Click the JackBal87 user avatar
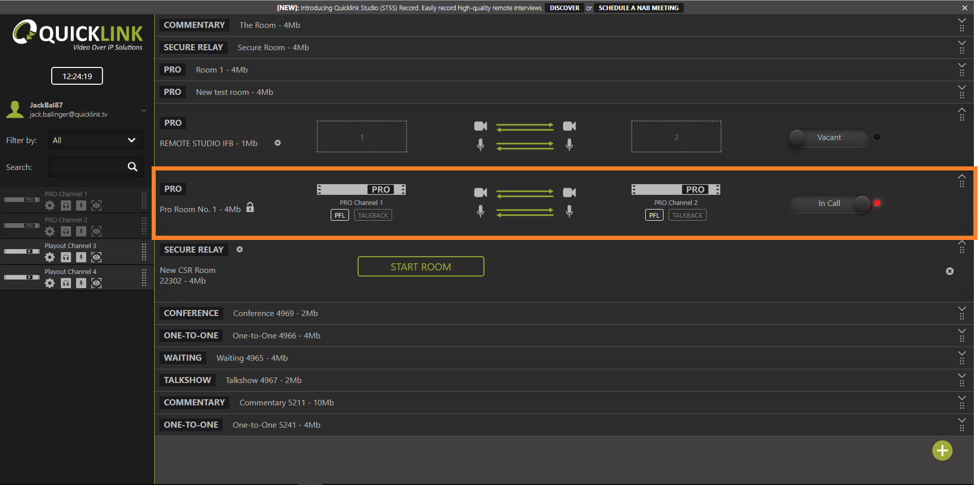980x485 pixels. click(15, 110)
